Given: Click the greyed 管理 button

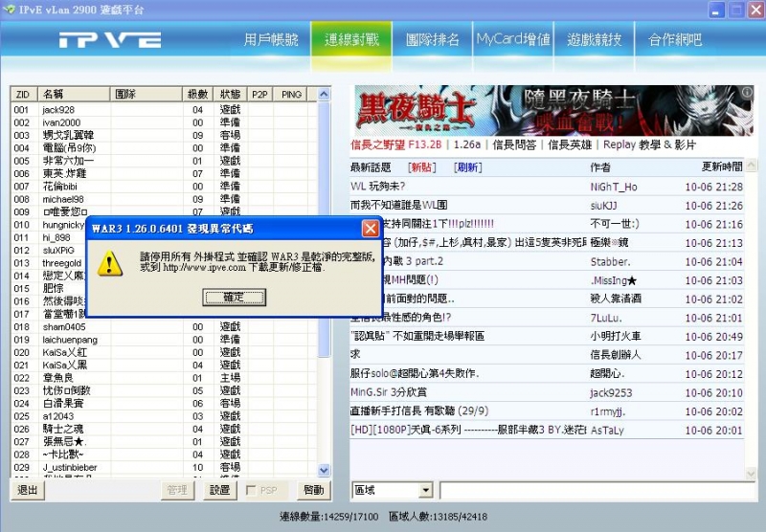Looking at the screenshot, I should pos(177,490).
